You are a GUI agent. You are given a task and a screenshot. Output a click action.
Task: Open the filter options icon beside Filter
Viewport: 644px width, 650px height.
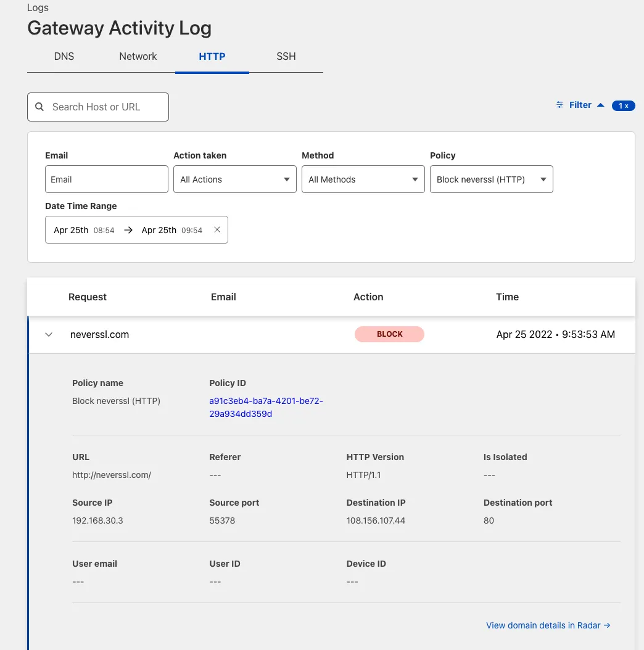(559, 105)
